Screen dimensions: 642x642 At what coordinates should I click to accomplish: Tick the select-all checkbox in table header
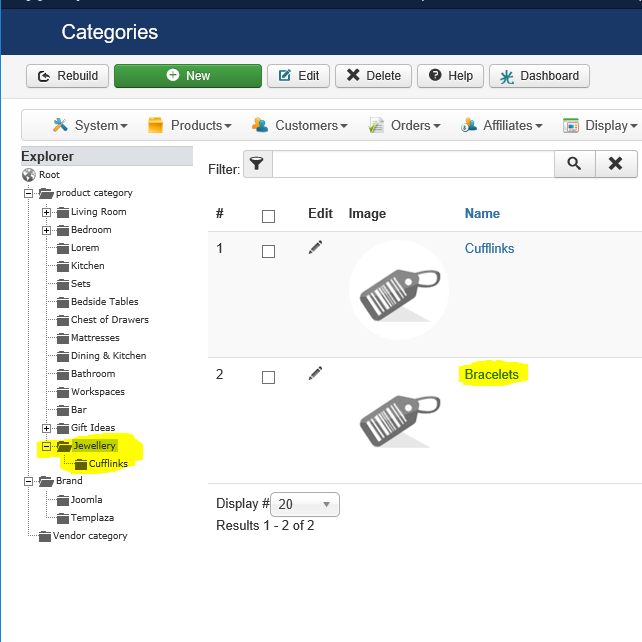point(268,216)
